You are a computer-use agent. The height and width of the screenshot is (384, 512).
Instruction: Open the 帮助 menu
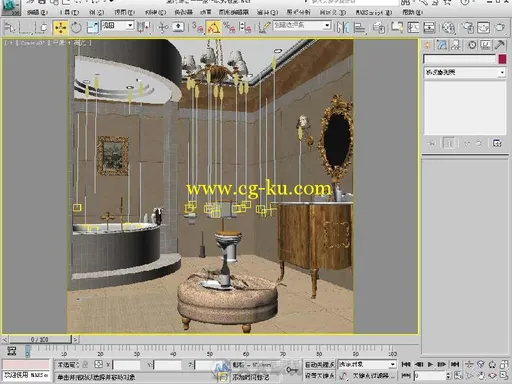pos(413,13)
